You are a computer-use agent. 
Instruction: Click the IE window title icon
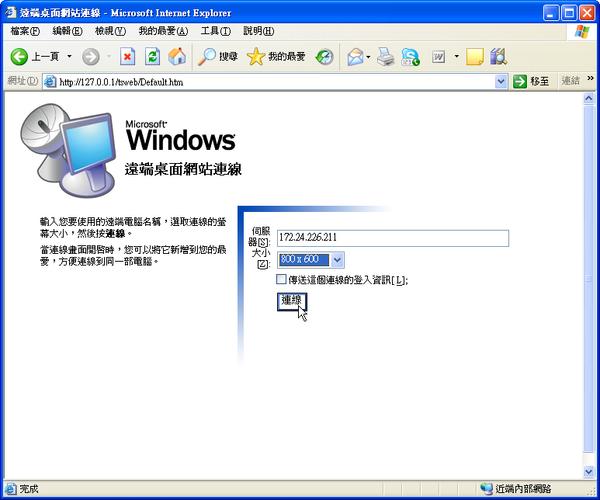click(x=11, y=13)
